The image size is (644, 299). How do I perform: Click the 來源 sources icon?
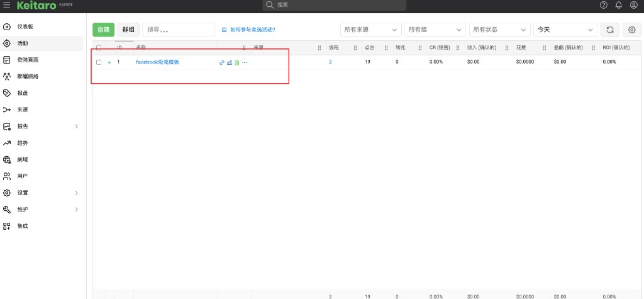pyautogui.click(x=7, y=110)
